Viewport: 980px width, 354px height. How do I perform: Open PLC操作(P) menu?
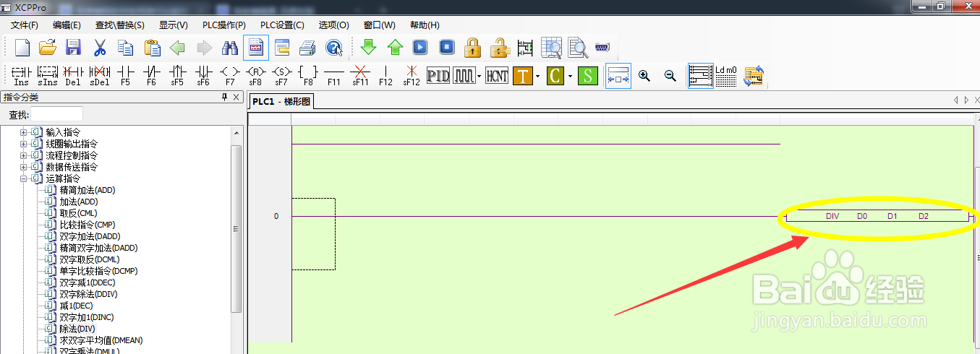(x=223, y=25)
